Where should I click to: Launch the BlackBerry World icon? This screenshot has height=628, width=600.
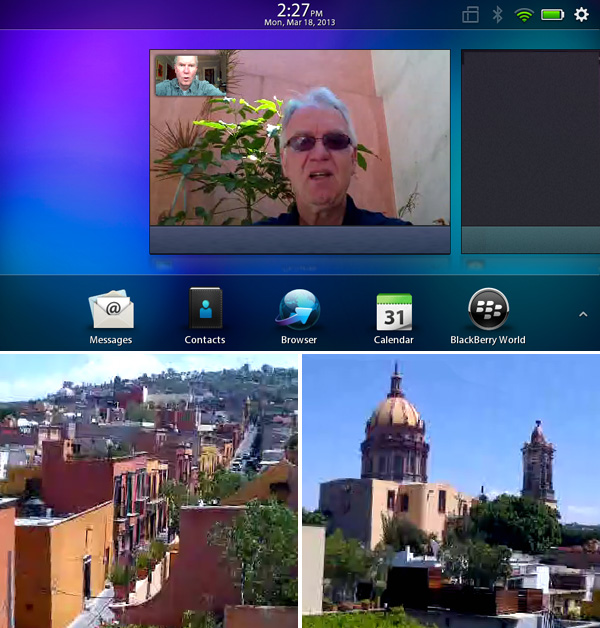[x=488, y=309]
